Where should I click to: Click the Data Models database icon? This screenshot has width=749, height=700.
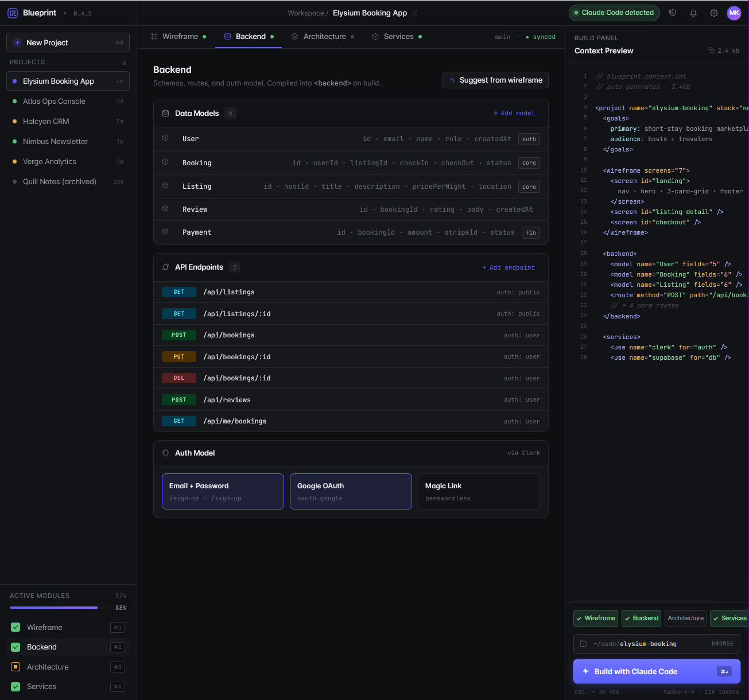coord(165,113)
